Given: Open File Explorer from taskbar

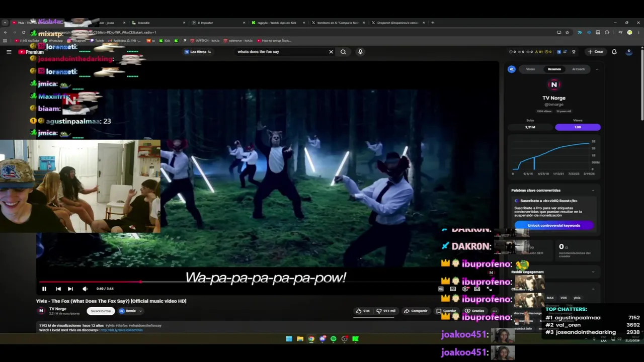Looking at the screenshot, I should coord(300,339).
